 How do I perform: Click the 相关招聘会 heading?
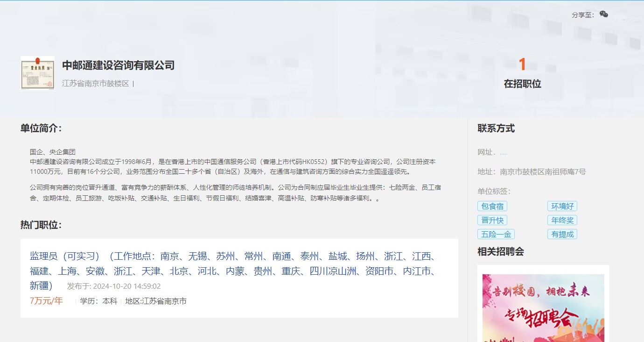point(501,252)
